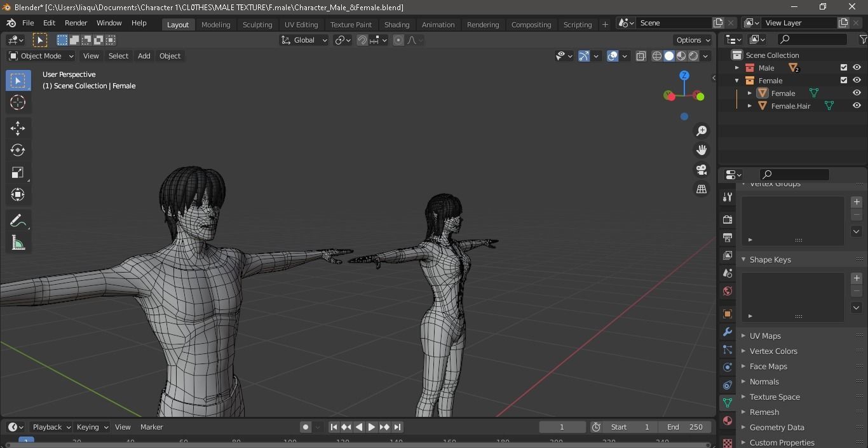The width and height of the screenshot is (868, 448).
Task: Open the File menu
Action: tap(28, 23)
